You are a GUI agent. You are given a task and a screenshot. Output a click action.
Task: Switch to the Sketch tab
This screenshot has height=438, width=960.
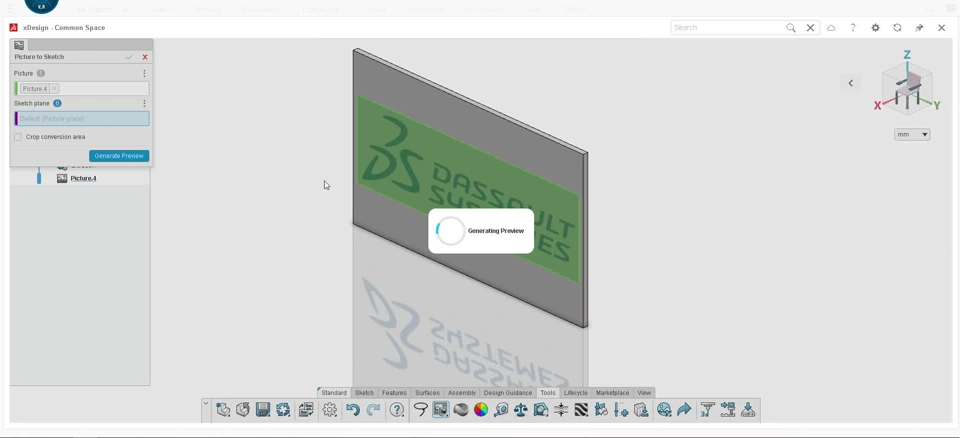[364, 393]
